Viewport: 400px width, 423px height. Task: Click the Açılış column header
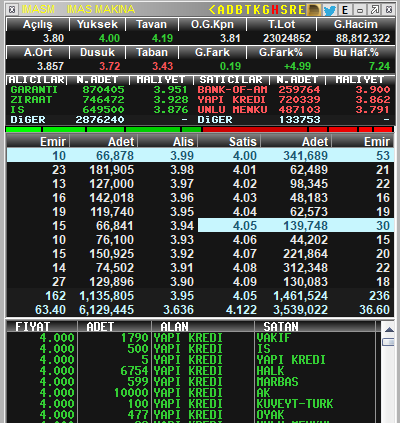click(38, 25)
